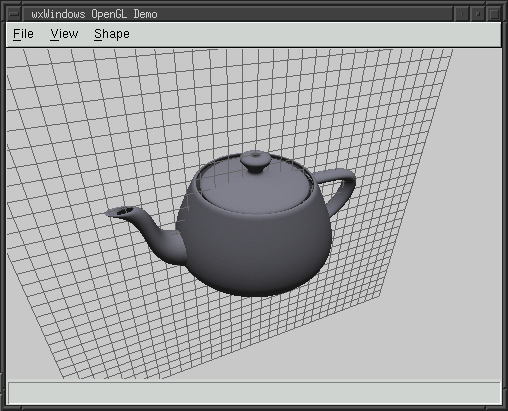Click the center of the teapot body
The width and height of the screenshot is (508, 411).
click(258, 247)
